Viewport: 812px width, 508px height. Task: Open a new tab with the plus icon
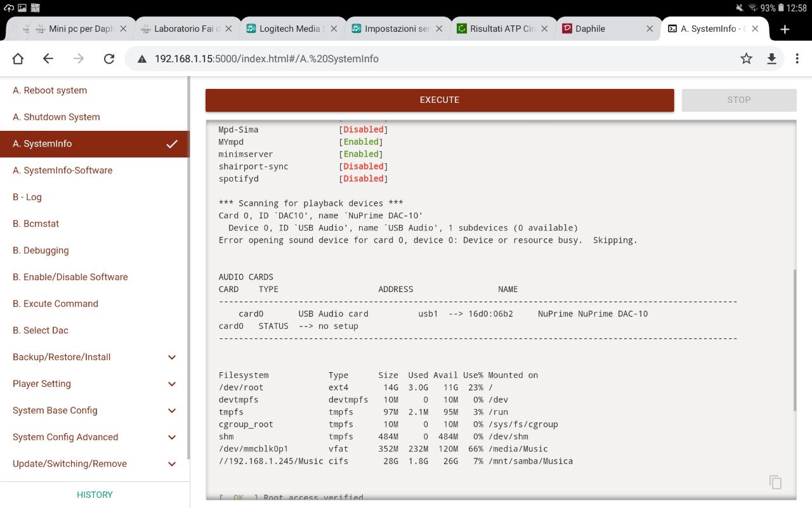point(785,29)
